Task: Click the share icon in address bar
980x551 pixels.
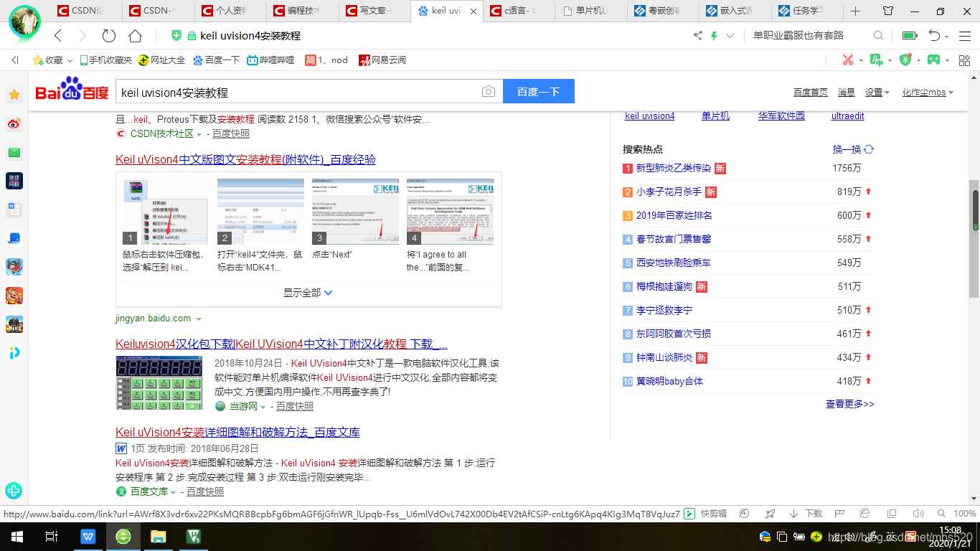Action: coord(698,36)
